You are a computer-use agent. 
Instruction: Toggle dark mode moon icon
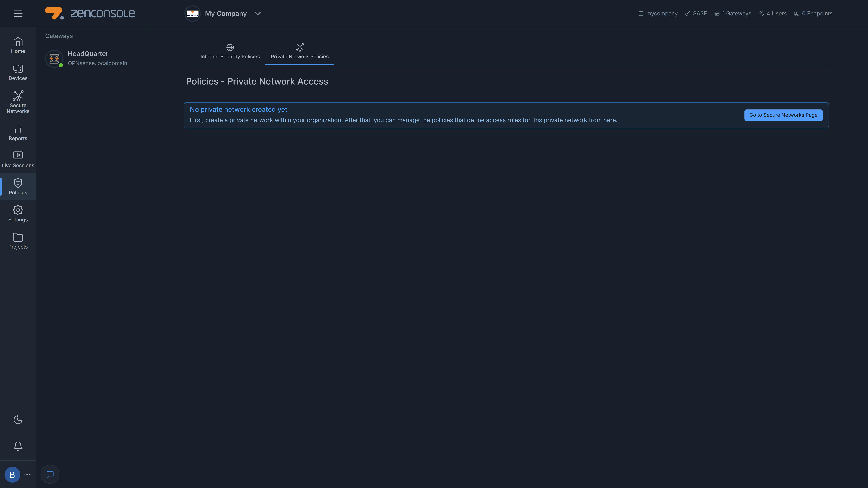18,420
